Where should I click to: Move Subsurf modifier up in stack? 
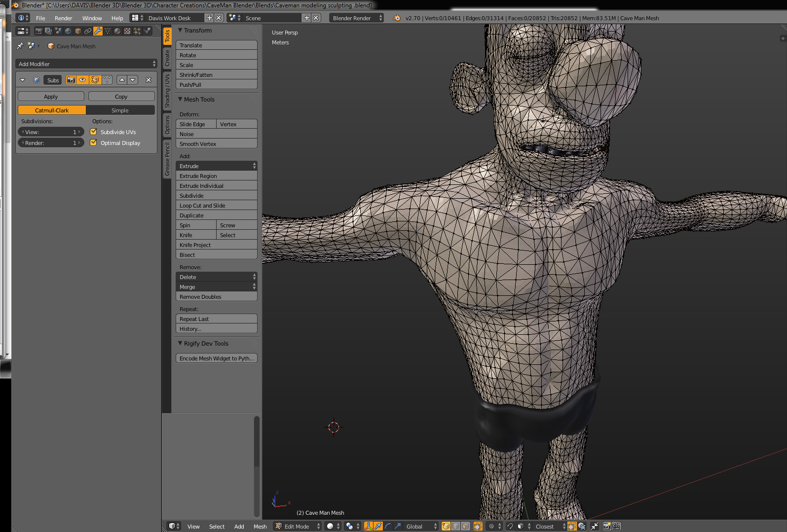122,80
